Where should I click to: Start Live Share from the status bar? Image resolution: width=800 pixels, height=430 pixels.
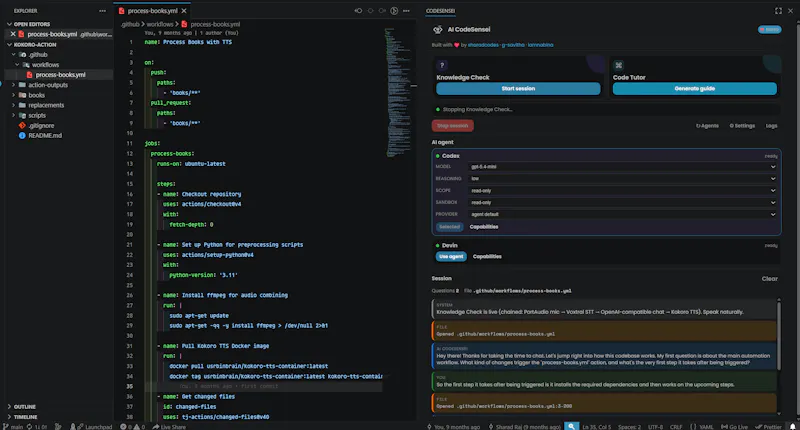pos(169,427)
